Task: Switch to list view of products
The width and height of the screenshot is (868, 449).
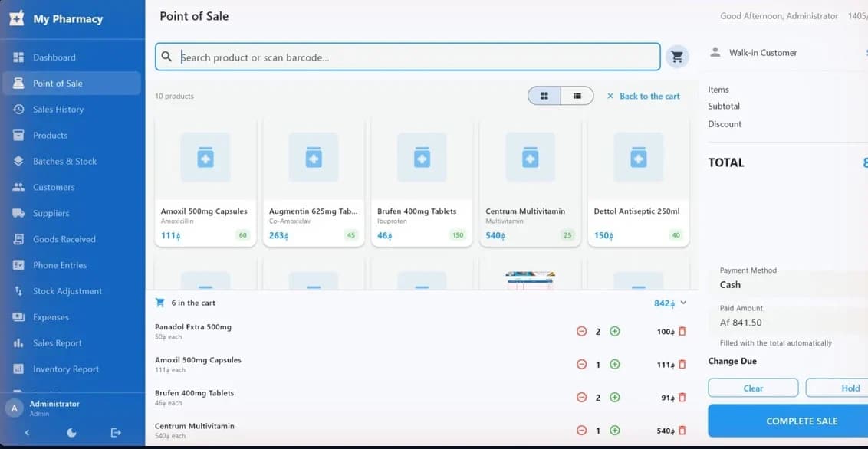Action: 577,96
